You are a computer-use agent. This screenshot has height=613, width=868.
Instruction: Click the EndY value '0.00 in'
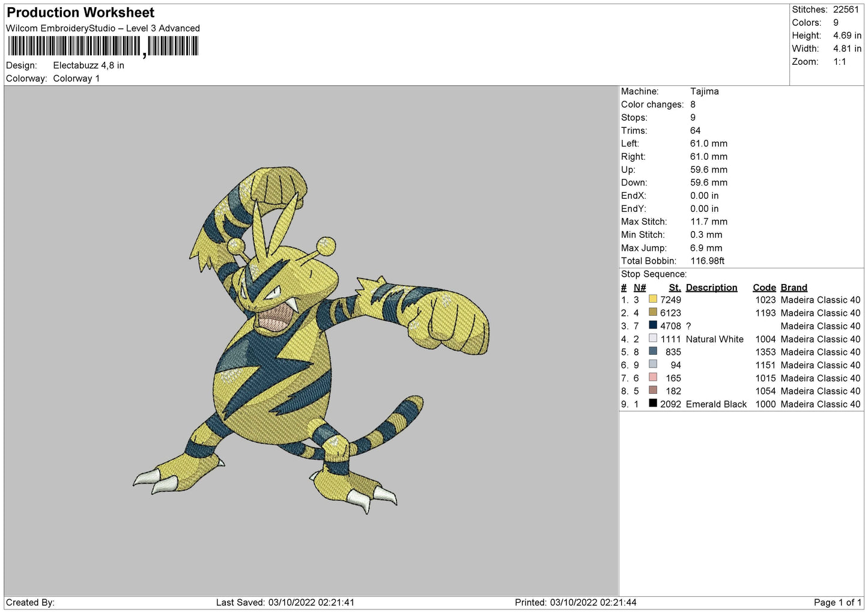pyautogui.click(x=704, y=209)
